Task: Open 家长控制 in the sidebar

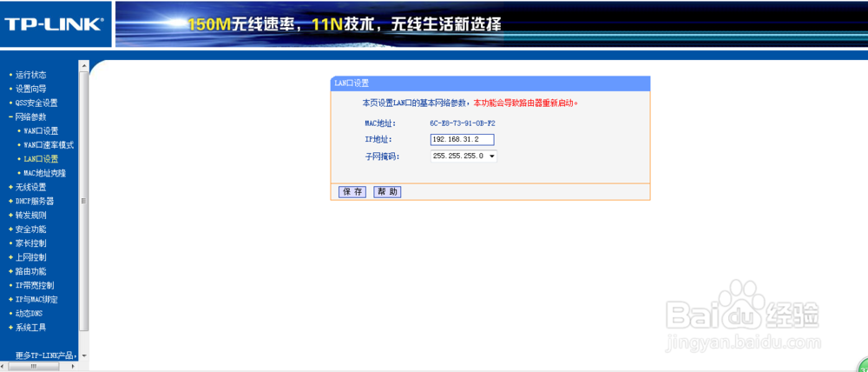Action: coord(30,243)
